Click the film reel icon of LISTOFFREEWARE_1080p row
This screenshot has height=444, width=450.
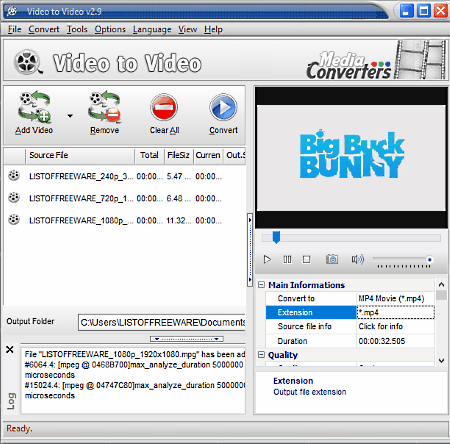(14, 219)
